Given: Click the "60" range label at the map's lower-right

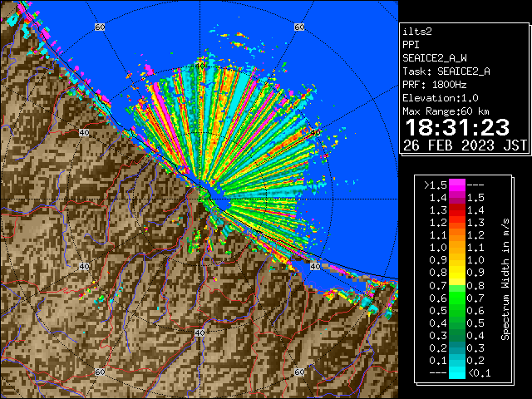Looking at the screenshot, I should [299, 372].
